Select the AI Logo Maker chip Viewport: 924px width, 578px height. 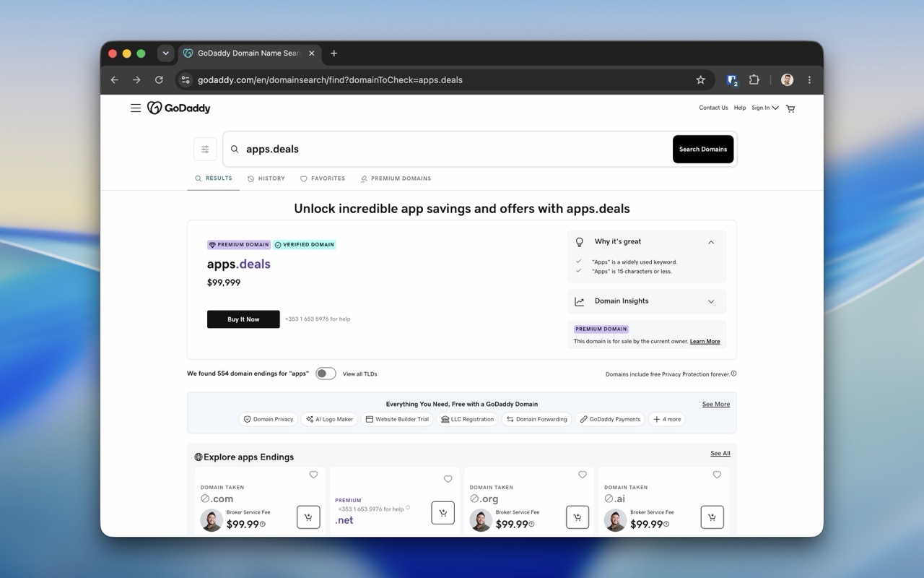329,419
